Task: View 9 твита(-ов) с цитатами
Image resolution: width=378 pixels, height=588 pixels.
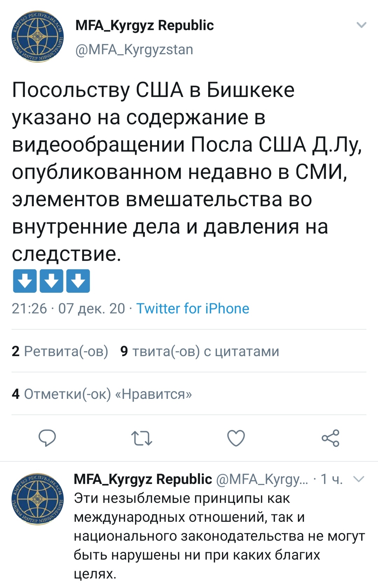Action: coord(199,351)
